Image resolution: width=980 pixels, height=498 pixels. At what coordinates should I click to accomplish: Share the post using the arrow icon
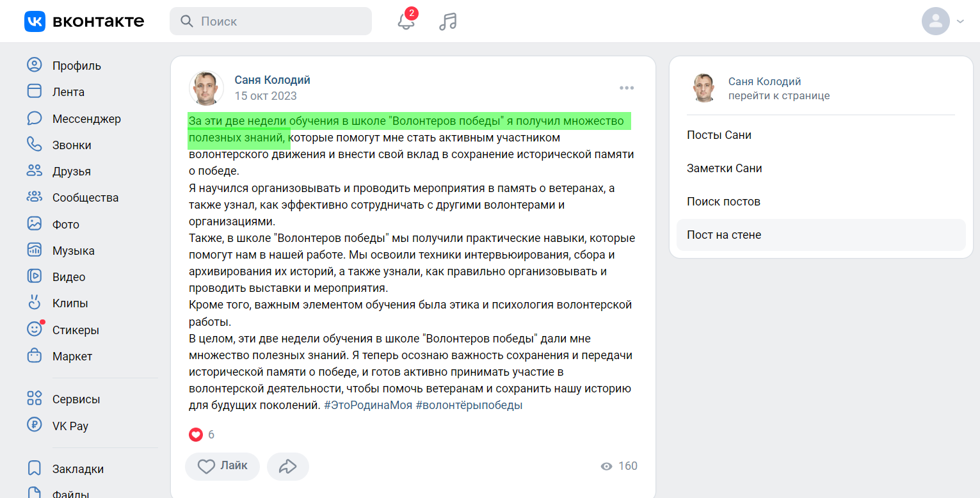(x=287, y=466)
